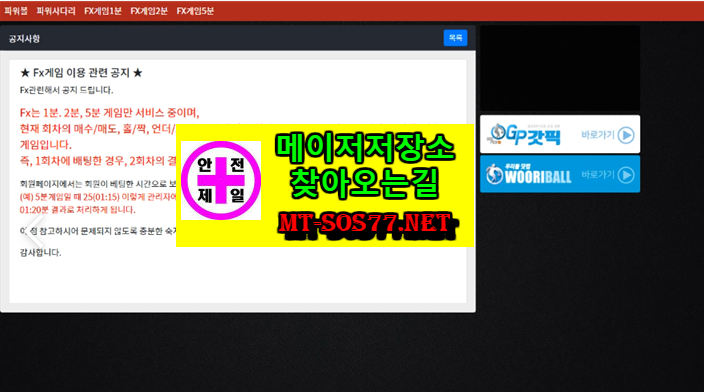Click the 메이저저장소 green headline text
Viewport: 704px width, 392px height.
(365, 148)
